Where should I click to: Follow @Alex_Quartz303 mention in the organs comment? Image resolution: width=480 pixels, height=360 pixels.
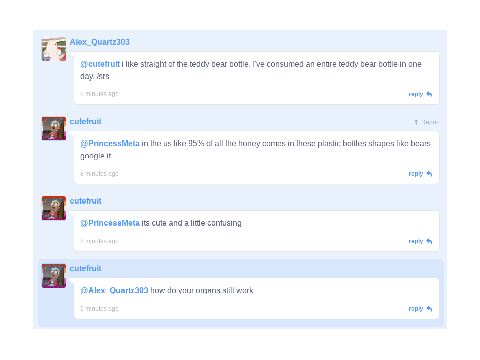pos(114,290)
